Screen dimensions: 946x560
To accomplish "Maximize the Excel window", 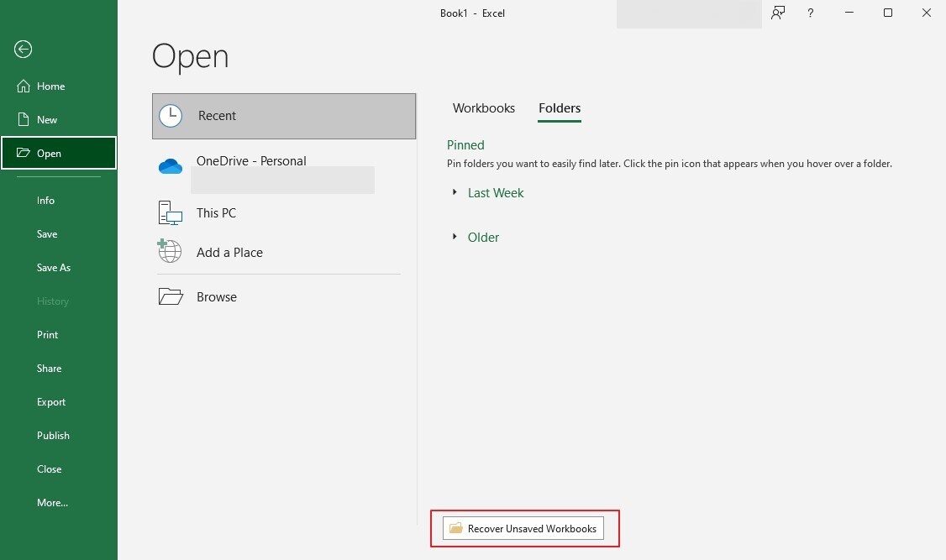I will pos(888,13).
